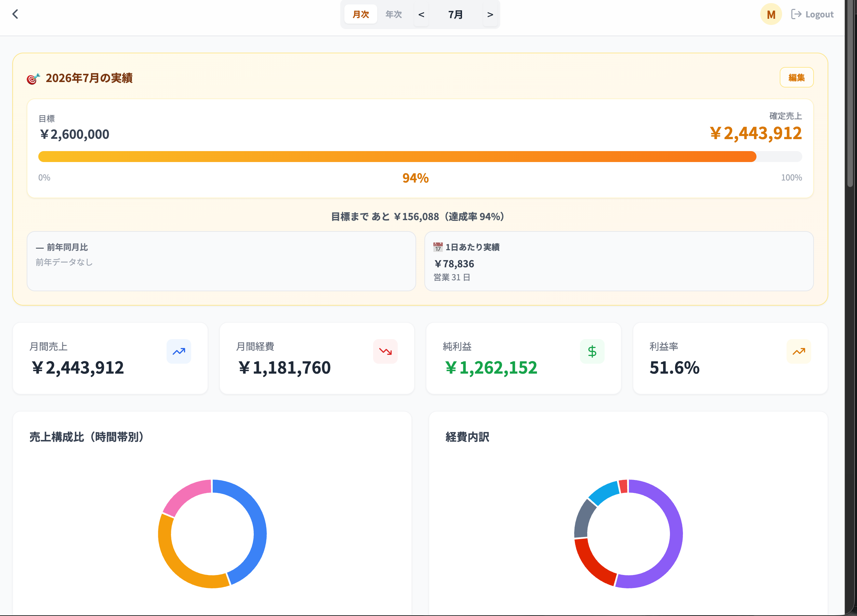Click the 営業 31 日 label
857x616 pixels.
tap(452, 278)
